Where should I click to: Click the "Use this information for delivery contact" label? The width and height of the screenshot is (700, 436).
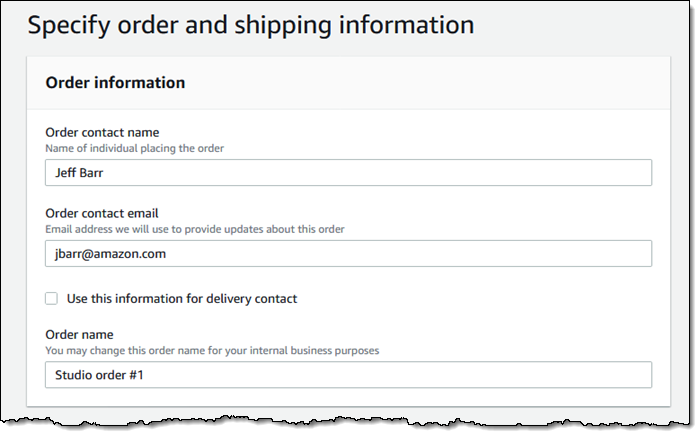click(181, 298)
